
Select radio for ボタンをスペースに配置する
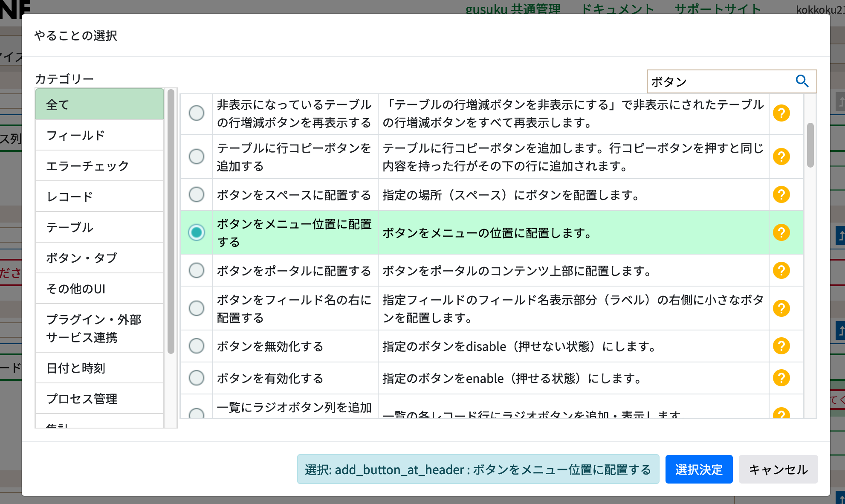[x=197, y=194]
